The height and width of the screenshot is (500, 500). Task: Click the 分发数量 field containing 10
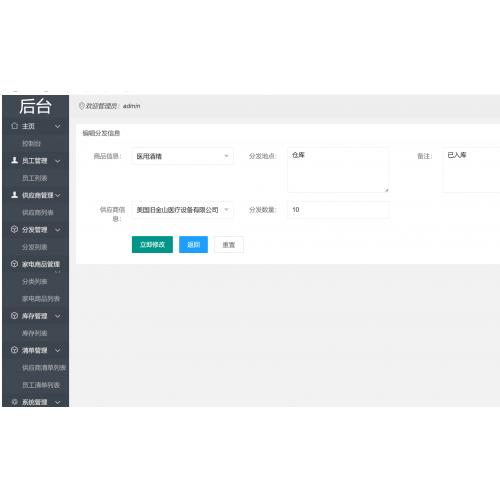coord(338,210)
